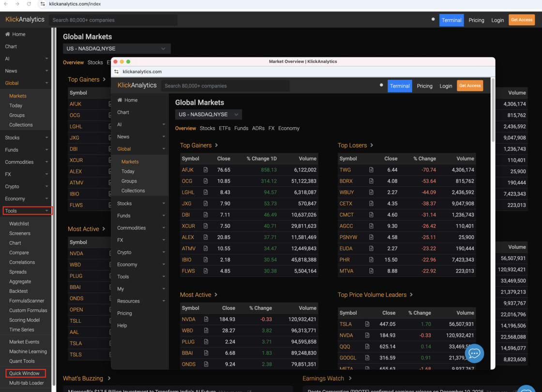Click main sidebar vertical scrollbar

click(54, 206)
